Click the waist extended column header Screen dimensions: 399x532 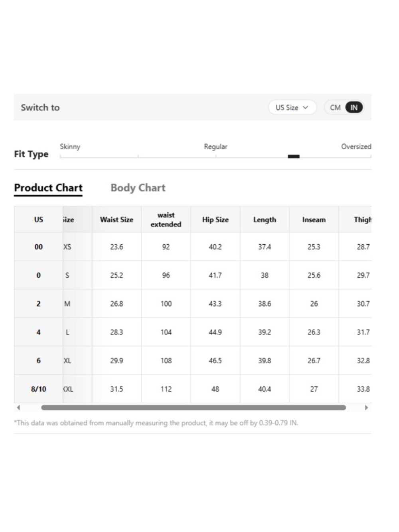[x=166, y=220]
